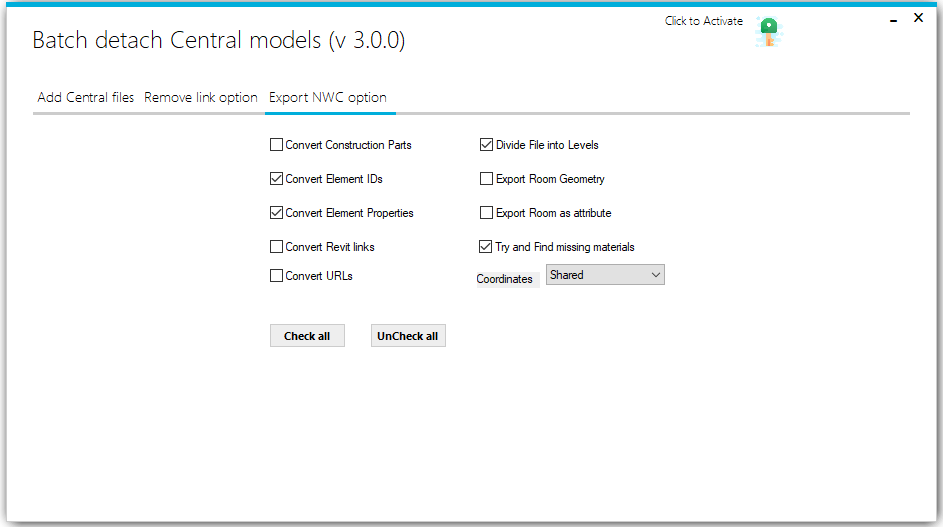Check the Convert URLs option
The height and width of the screenshot is (527, 943).
277,276
